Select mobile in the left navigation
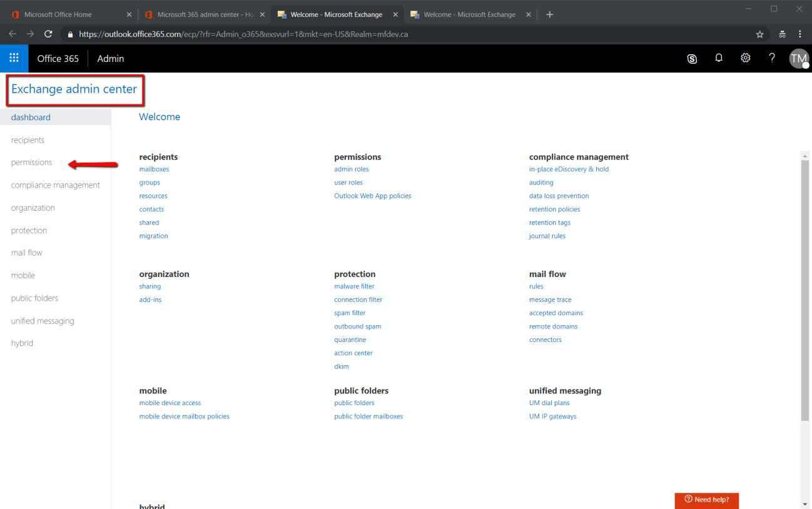The image size is (812, 509). click(x=23, y=275)
